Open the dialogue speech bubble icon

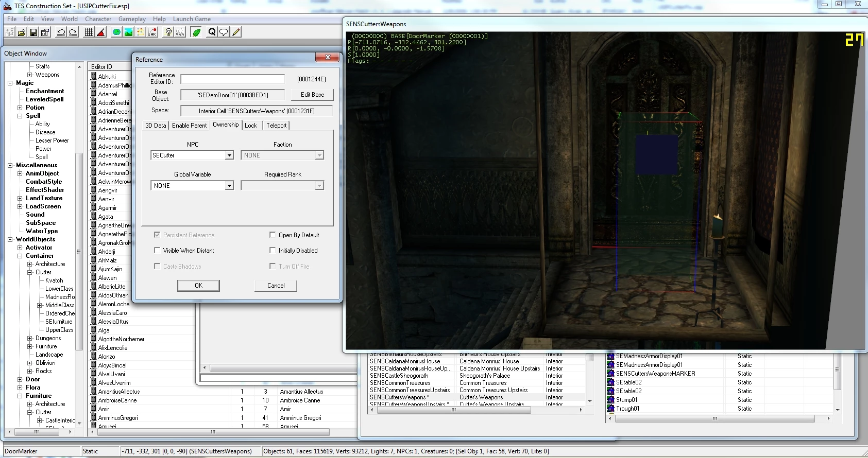click(x=224, y=32)
